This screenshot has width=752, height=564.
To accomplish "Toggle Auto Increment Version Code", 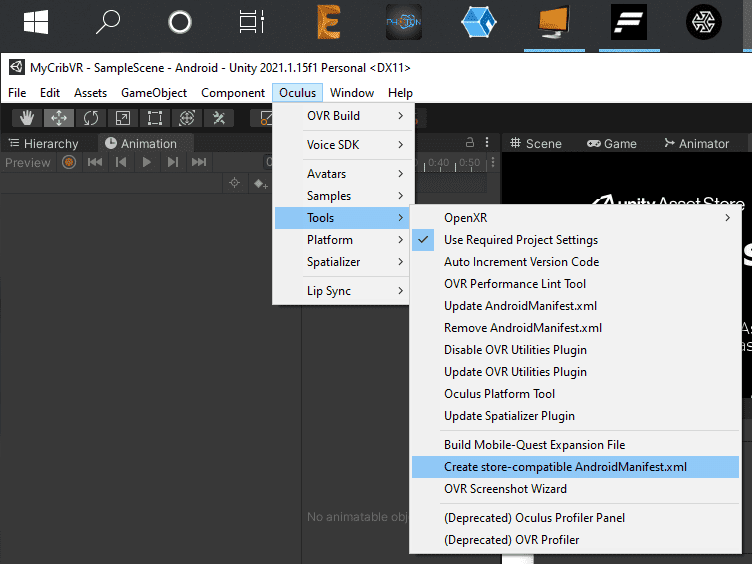I will coord(576,262).
